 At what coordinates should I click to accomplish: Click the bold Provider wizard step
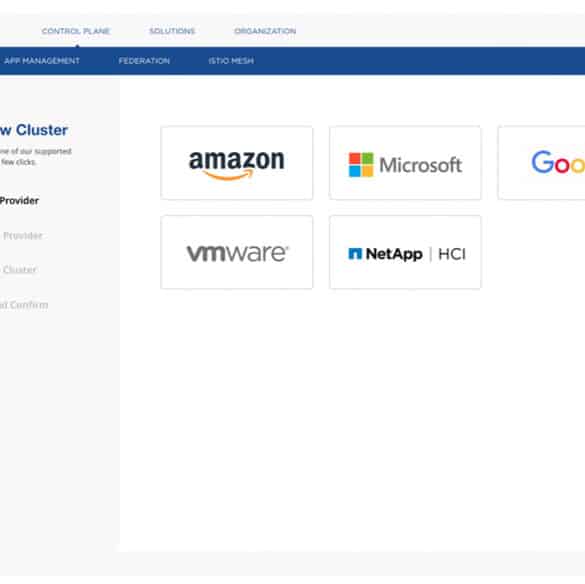coord(19,201)
